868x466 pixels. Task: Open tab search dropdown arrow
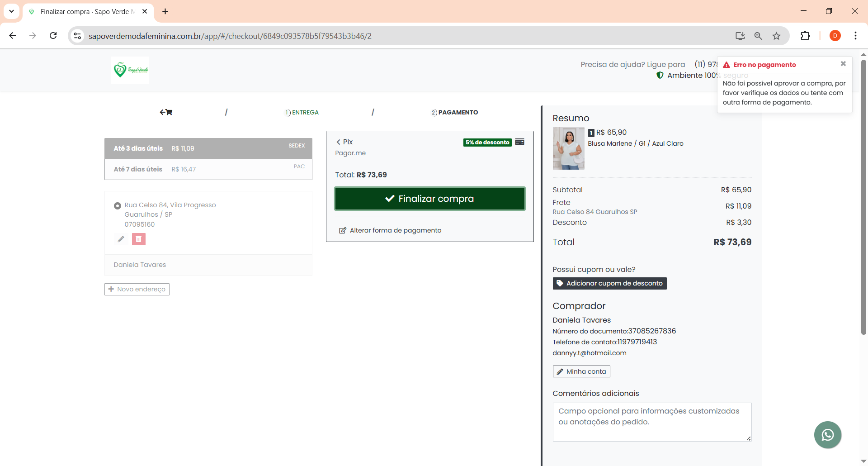click(11, 11)
